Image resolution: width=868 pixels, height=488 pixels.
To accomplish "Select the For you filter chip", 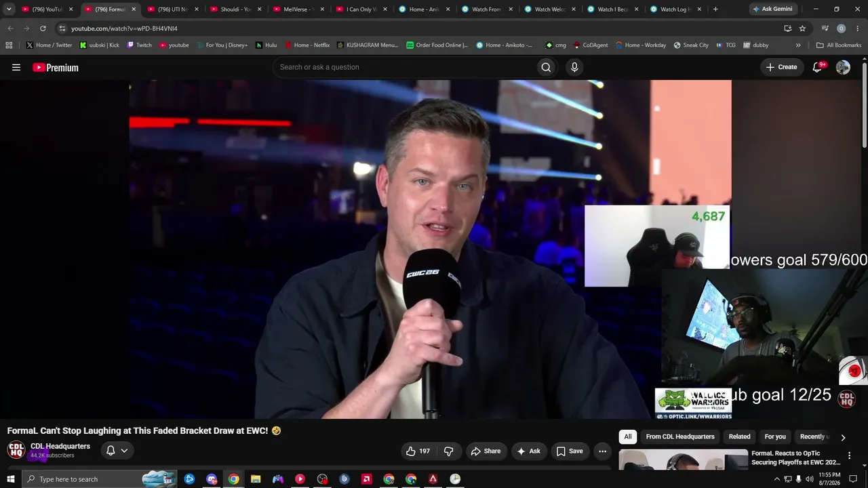I will pos(775,436).
